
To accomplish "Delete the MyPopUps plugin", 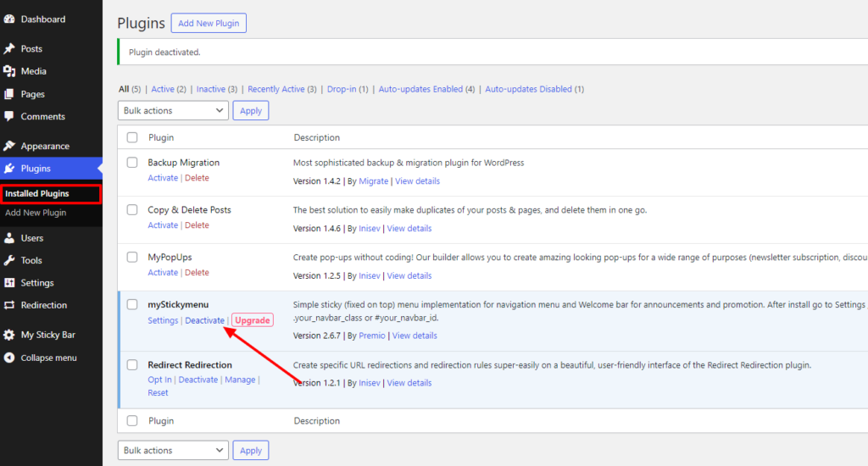I will tap(197, 272).
